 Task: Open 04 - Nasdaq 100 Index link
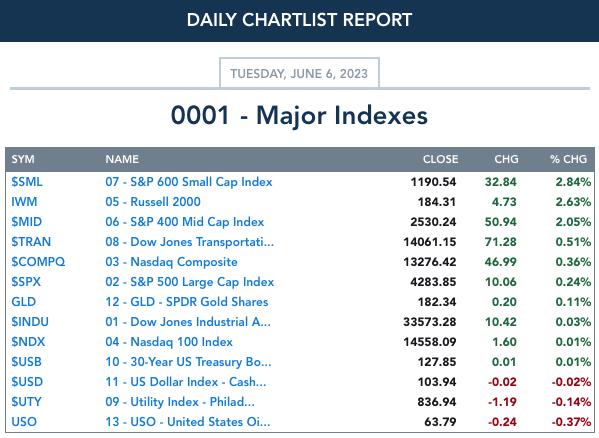[169, 342]
